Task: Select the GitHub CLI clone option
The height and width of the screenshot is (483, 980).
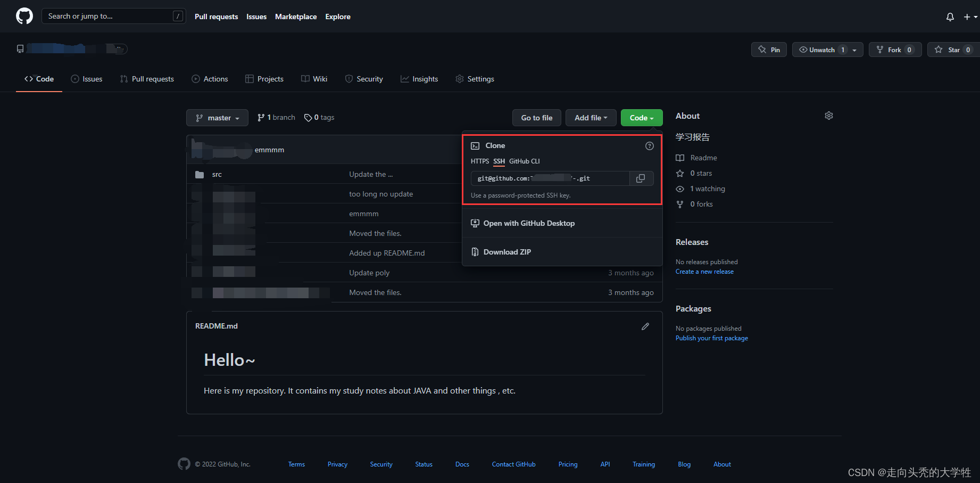Action: tap(524, 161)
